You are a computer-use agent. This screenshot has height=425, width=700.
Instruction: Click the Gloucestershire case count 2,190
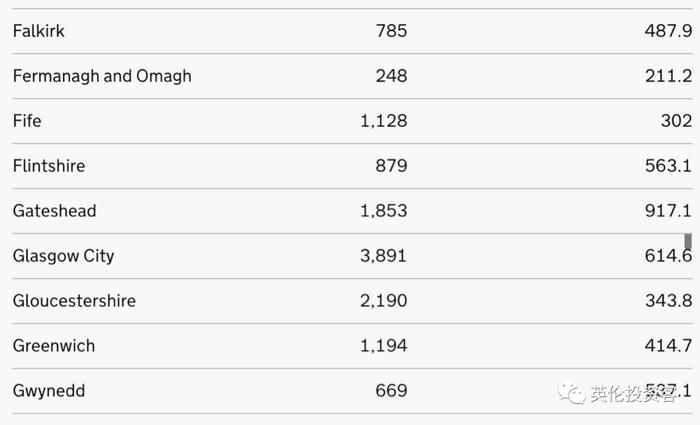coord(384,300)
